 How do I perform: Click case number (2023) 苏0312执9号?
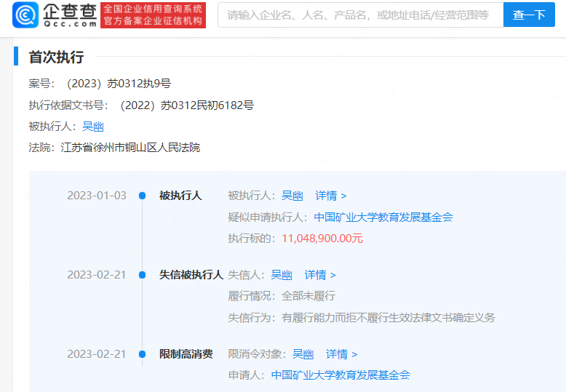click(x=119, y=84)
